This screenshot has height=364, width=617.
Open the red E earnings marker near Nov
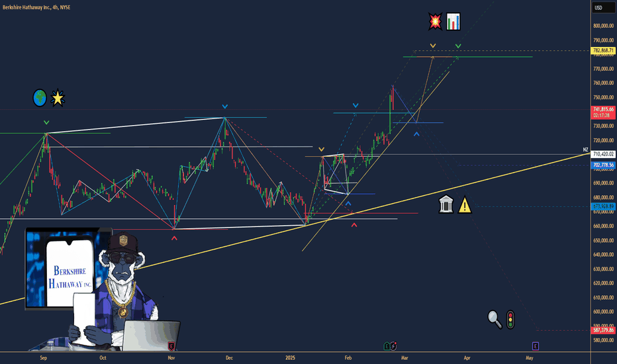[171, 346]
